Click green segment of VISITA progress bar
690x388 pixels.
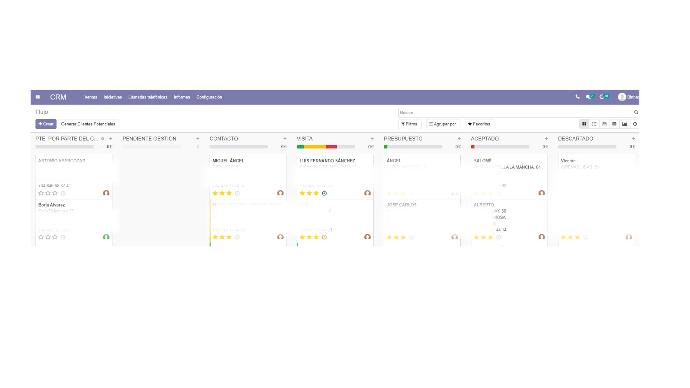(301, 146)
